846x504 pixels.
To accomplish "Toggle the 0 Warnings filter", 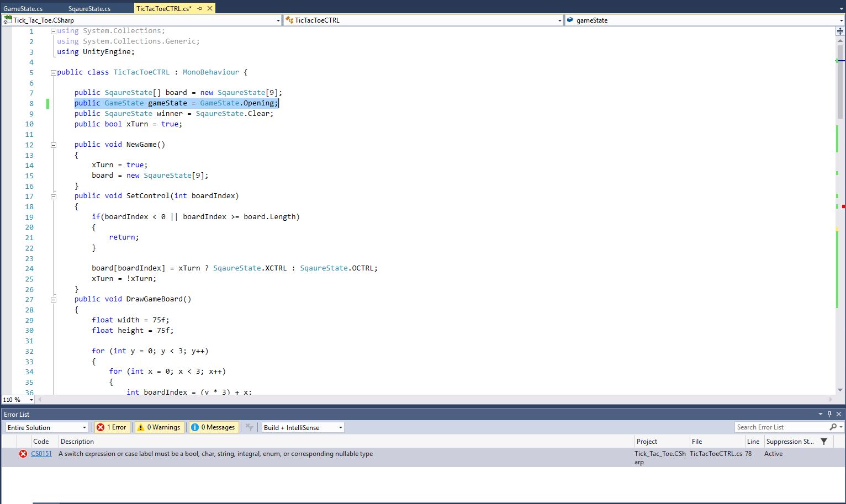I will click(160, 427).
